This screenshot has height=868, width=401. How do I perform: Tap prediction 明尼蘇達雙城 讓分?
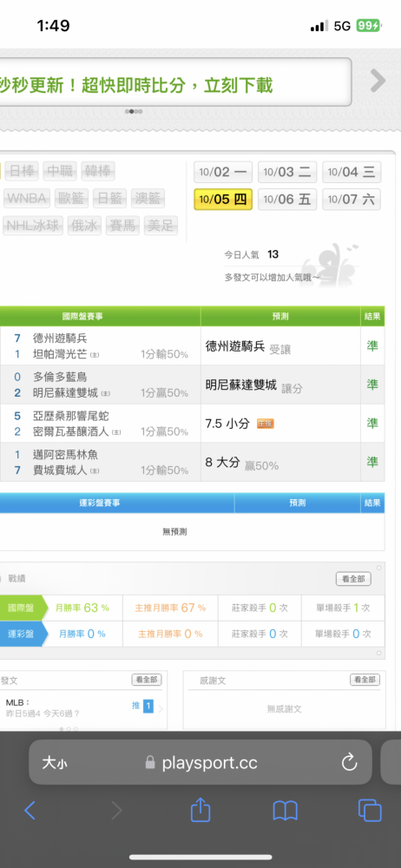click(x=253, y=386)
